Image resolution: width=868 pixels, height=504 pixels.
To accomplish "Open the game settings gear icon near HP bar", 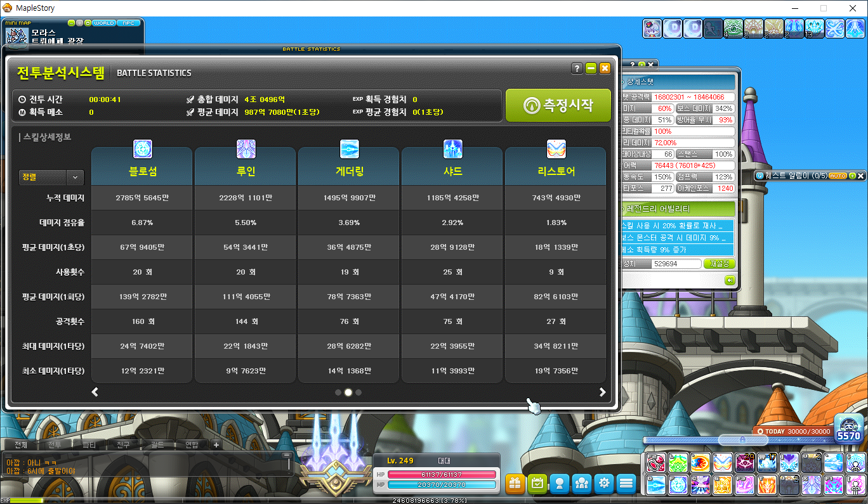I will (x=603, y=483).
